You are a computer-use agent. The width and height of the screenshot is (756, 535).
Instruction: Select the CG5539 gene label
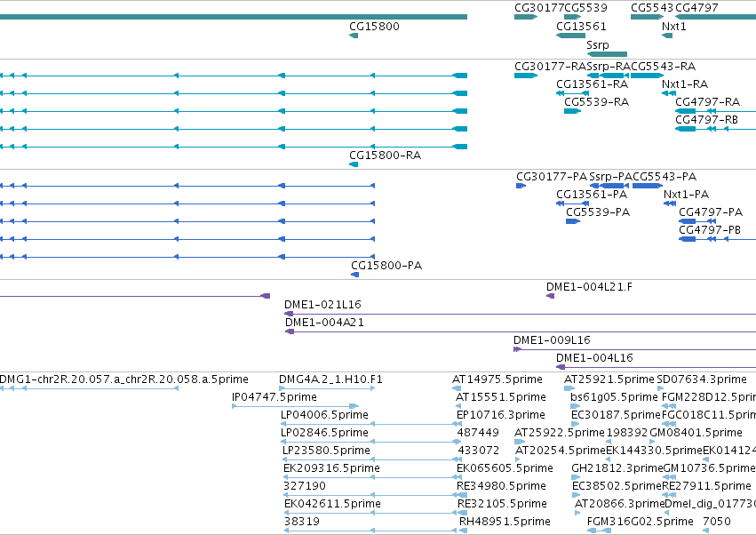coord(585,8)
